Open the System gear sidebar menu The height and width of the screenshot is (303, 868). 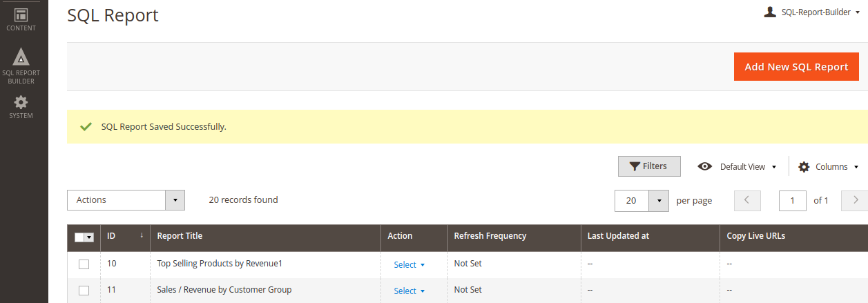[x=21, y=107]
